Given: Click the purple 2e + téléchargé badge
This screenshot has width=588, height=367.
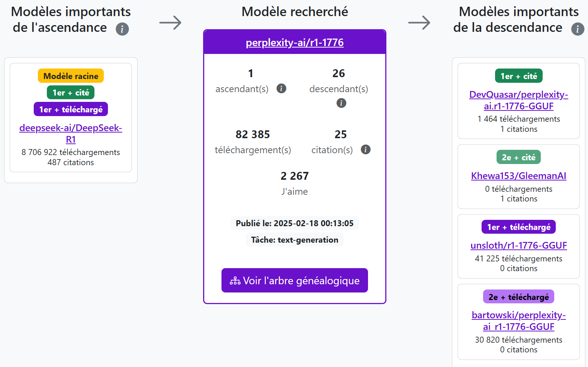Looking at the screenshot, I should 519,297.
